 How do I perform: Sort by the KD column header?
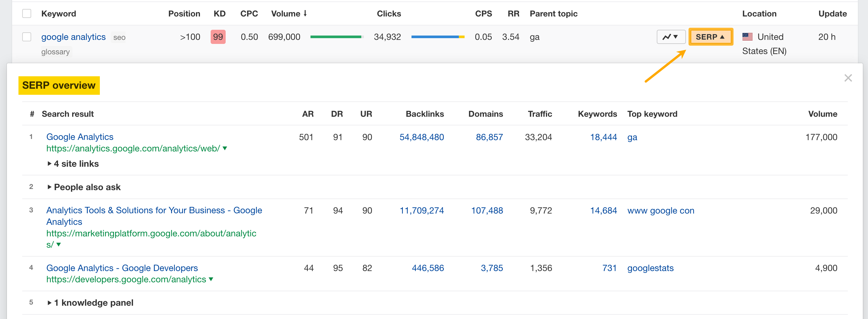click(219, 14)
